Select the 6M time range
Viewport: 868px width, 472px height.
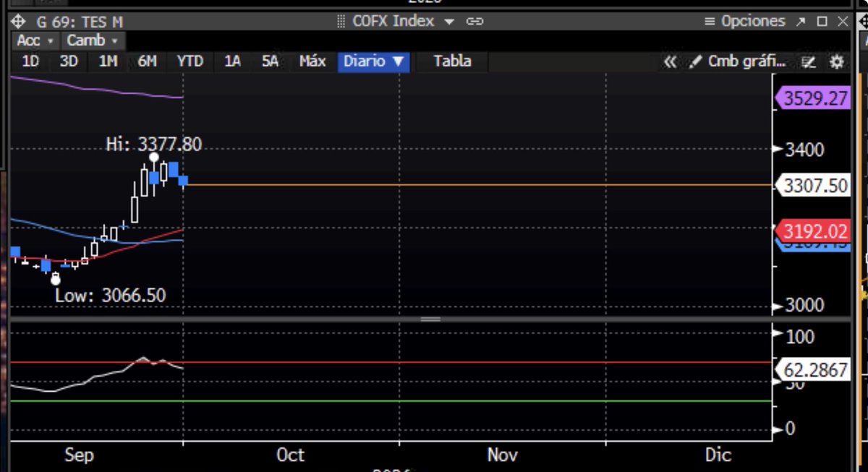(x=147, y=61)
